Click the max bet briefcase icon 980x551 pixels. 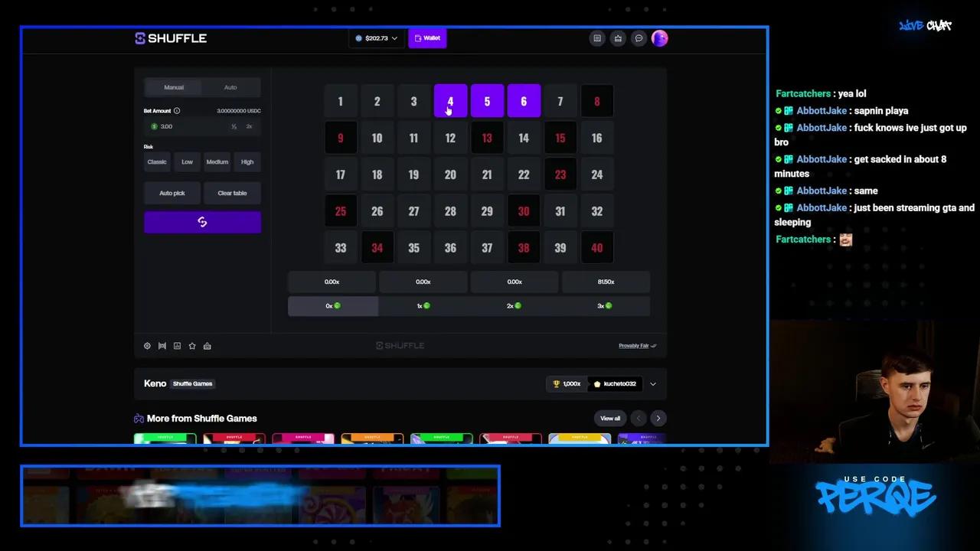(207, 346)
